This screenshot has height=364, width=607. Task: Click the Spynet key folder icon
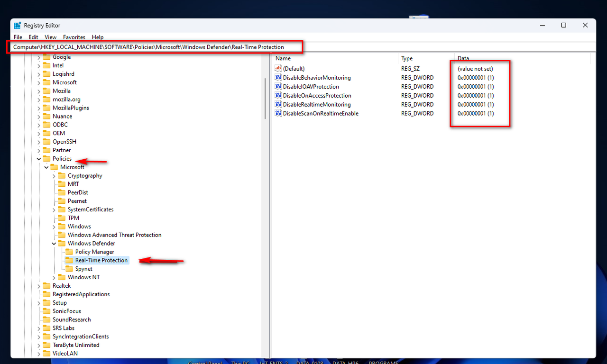(69, 269)
